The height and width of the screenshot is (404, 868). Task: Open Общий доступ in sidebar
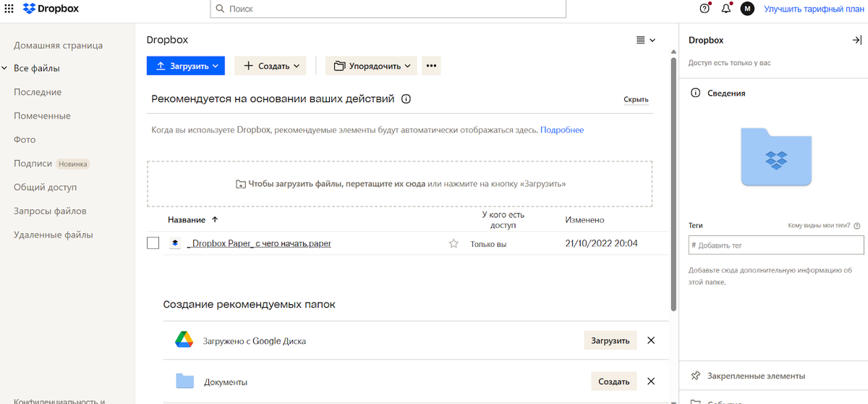click(45, 187)
